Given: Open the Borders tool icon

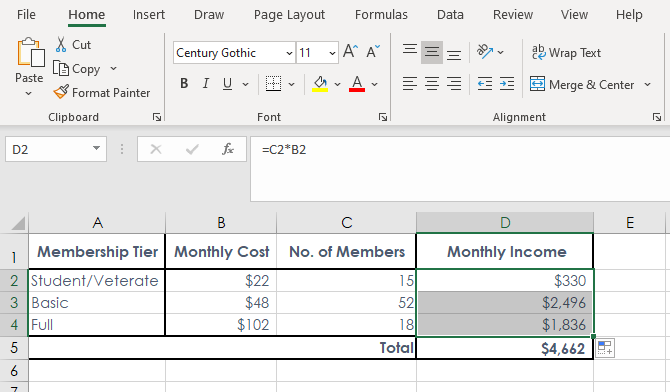Looking at the screenshot, I should (273, 84).
